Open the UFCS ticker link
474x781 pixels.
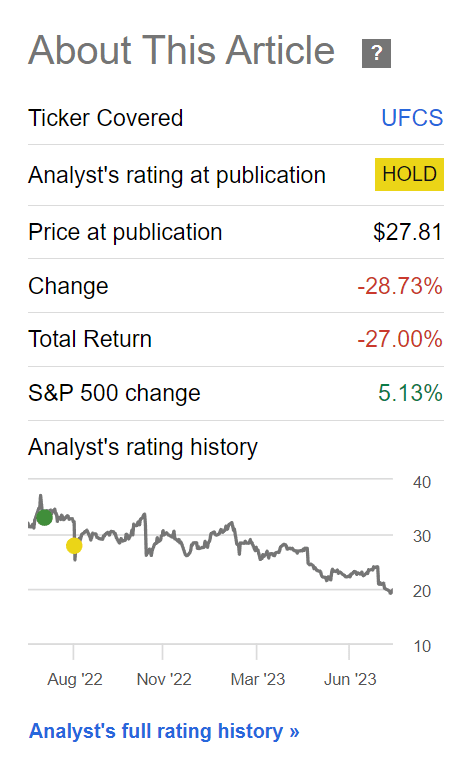412,118
